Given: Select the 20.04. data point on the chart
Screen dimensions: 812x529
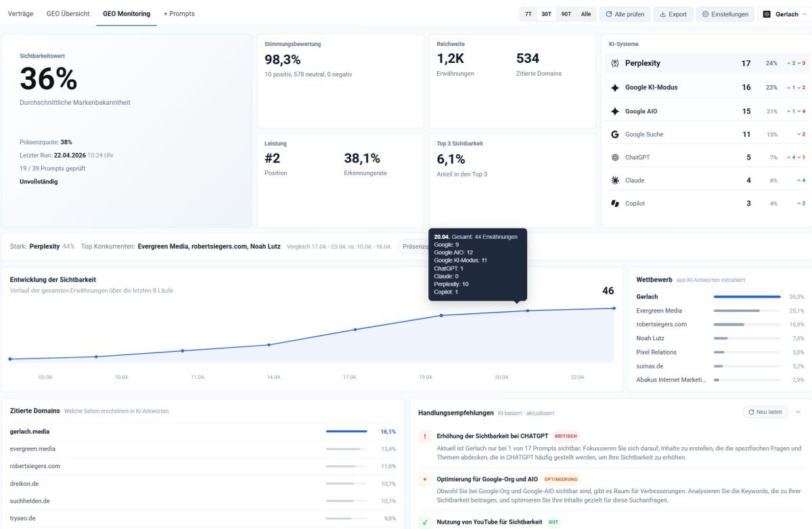Looking at the screenshot, I should click(527, 309).
